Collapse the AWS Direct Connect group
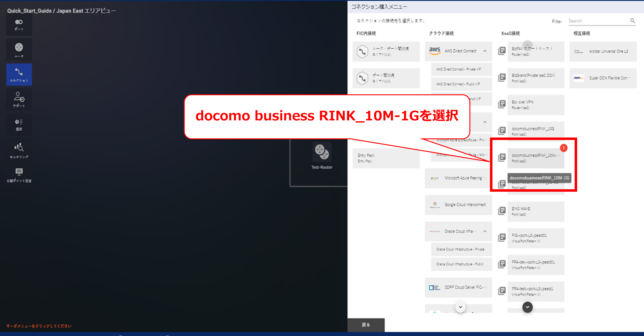This screenshot has width=644, height=336. 485,51
